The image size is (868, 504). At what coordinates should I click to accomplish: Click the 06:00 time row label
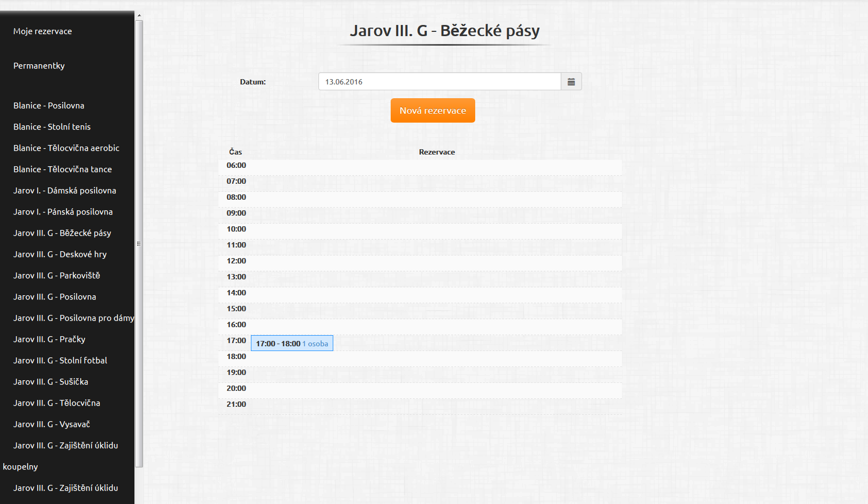coord(237,165)
